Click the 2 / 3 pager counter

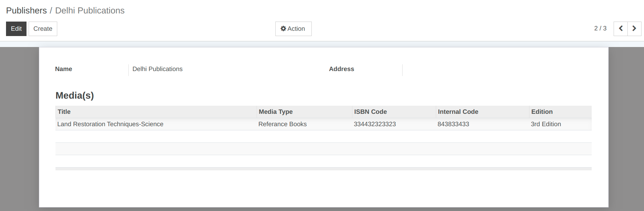click(600, 28)
